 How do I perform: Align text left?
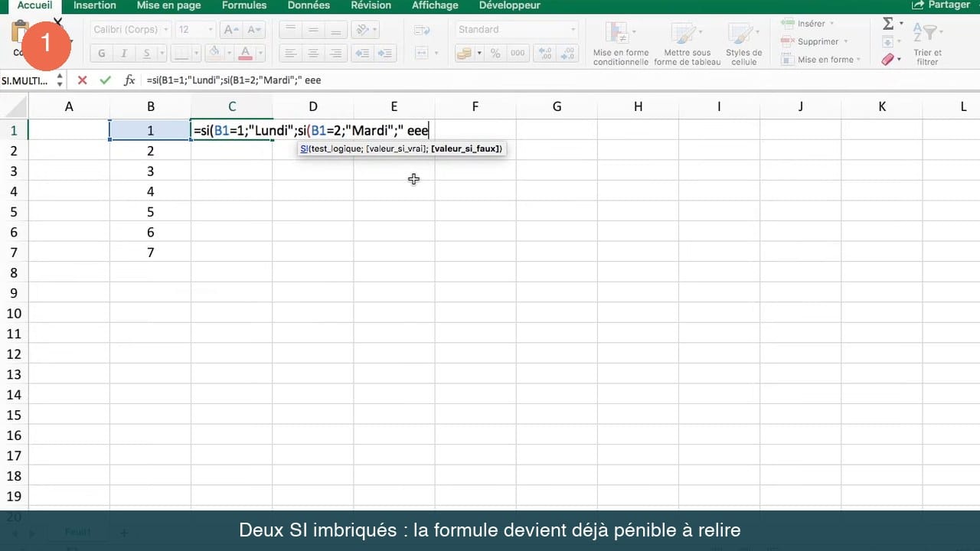pyautogui.click(x=289, y=54)
